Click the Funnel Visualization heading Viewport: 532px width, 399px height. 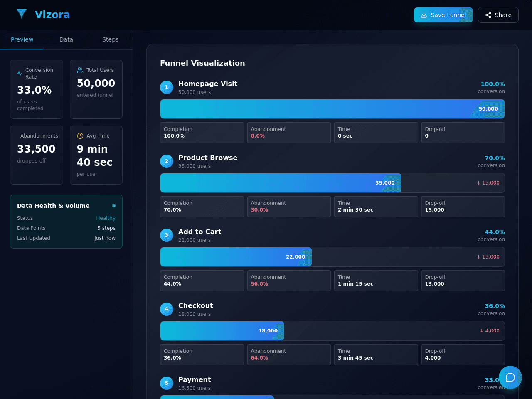pyautogui.click(x=202, y=63)
